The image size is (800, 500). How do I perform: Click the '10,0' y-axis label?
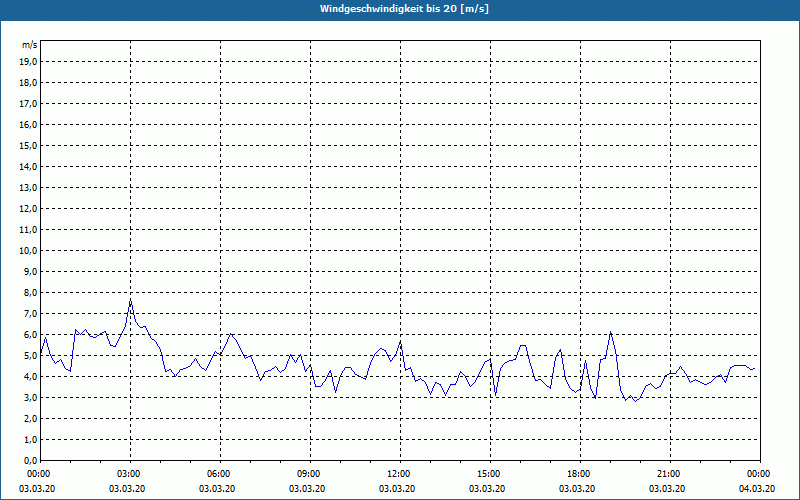28,251
